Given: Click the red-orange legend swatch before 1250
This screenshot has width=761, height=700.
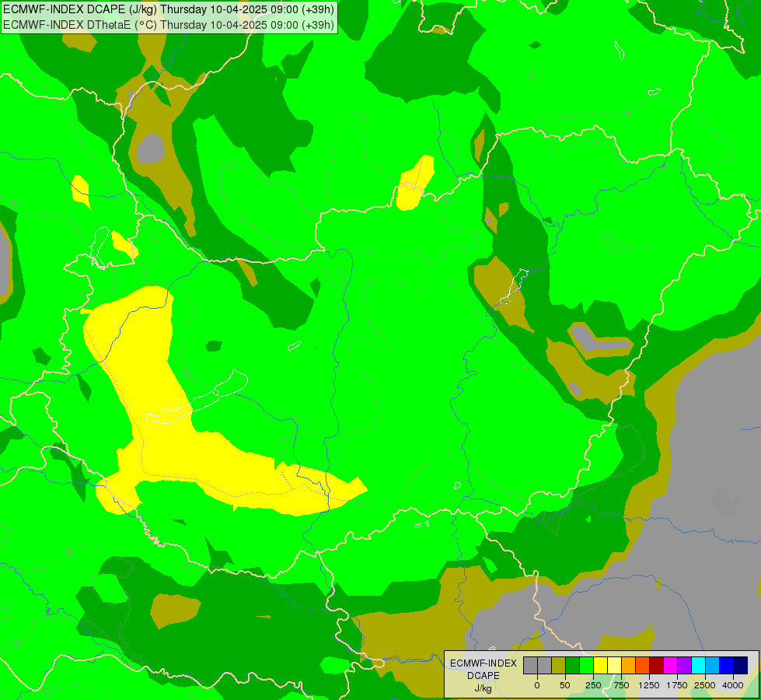Looking at the screenshot, I should pyautogui.click(x=643, y=665).
